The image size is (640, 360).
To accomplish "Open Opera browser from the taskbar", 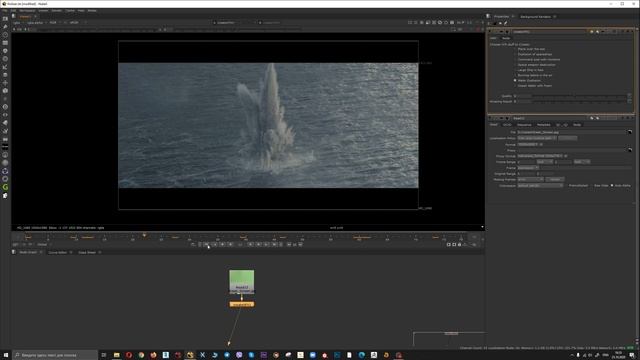I will 129,355.
